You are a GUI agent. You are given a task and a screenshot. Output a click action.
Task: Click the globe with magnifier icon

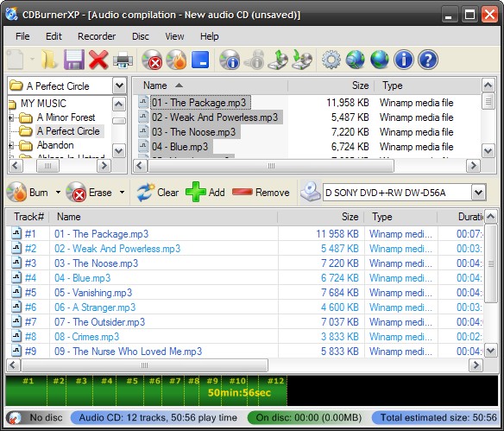pos(356,60)
